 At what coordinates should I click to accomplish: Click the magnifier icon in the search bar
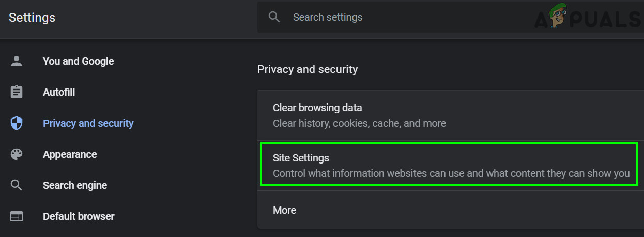pos(274,17)
